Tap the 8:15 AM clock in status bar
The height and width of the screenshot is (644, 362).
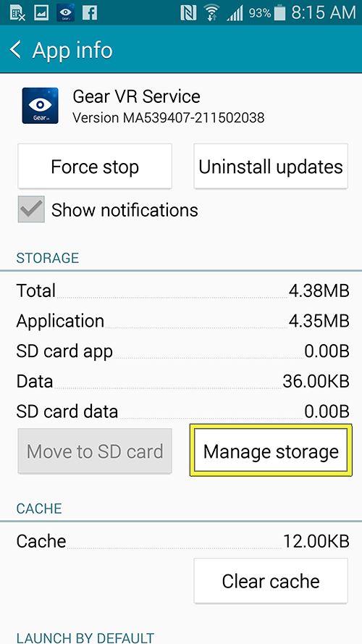point(323,13)
